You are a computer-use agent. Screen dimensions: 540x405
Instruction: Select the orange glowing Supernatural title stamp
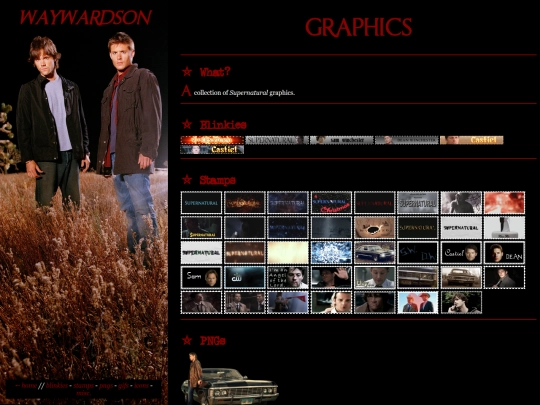(x=245, y=252)
